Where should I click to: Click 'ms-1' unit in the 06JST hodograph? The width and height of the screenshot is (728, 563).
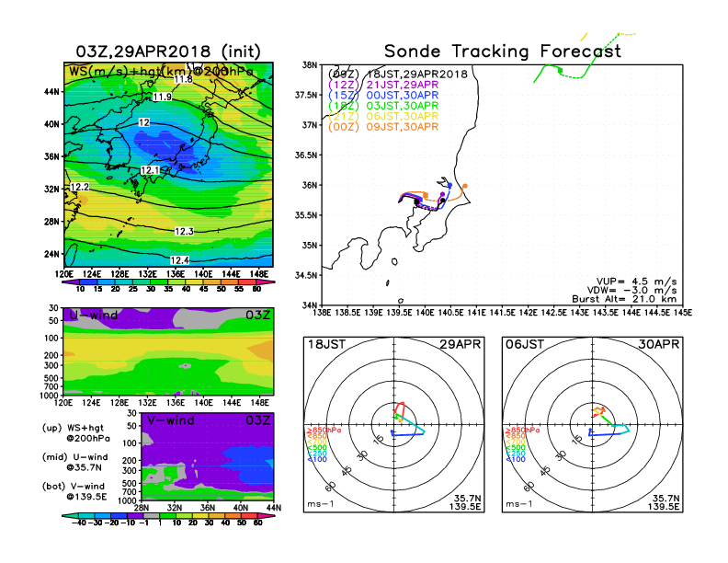pyautogui.click(x=519, y=504)
